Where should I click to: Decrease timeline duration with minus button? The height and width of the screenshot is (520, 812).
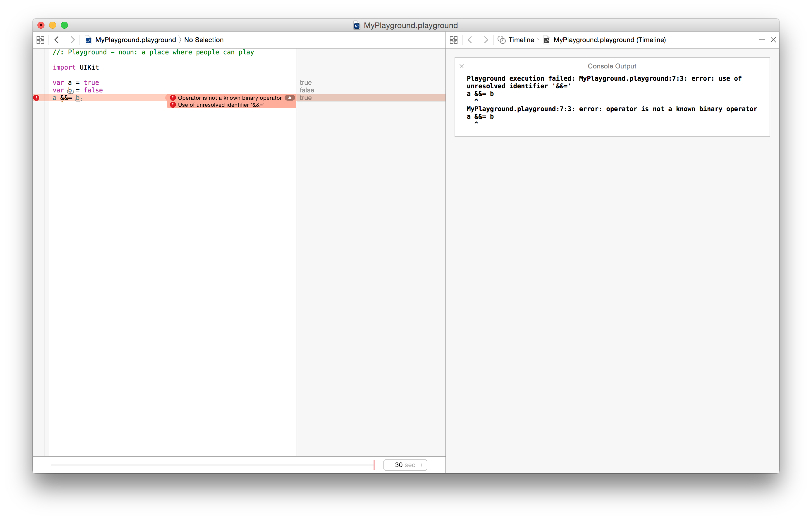[389, 465]
